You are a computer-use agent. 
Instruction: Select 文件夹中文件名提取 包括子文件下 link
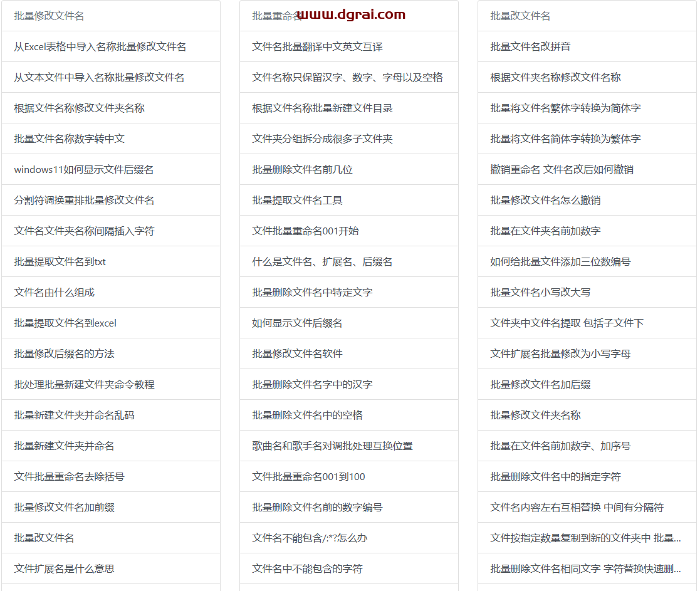click(567, 323)
